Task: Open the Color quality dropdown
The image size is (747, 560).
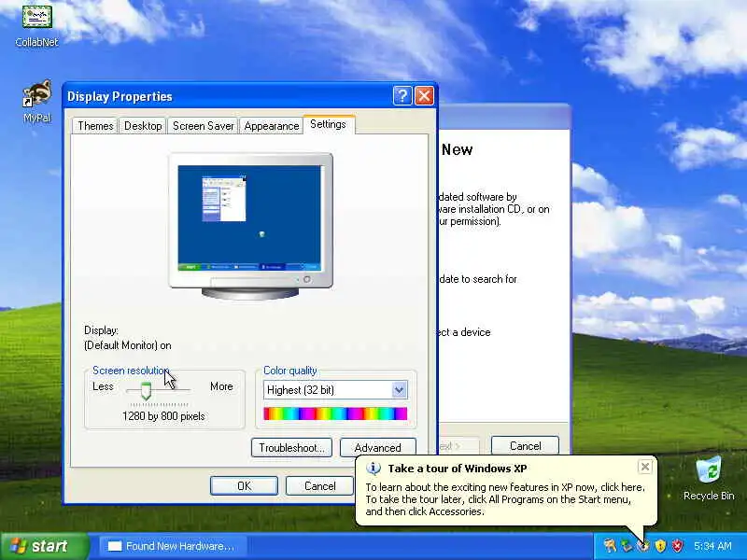Action: tap(335, 390)
